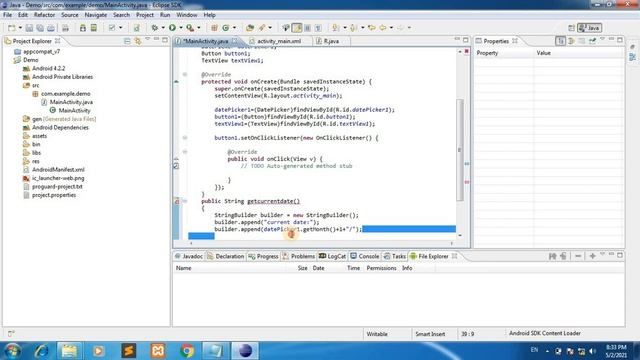Open the Run button dropdown arrow
Image resolution: width=640 pixels, height=360 pixels.
181,28
